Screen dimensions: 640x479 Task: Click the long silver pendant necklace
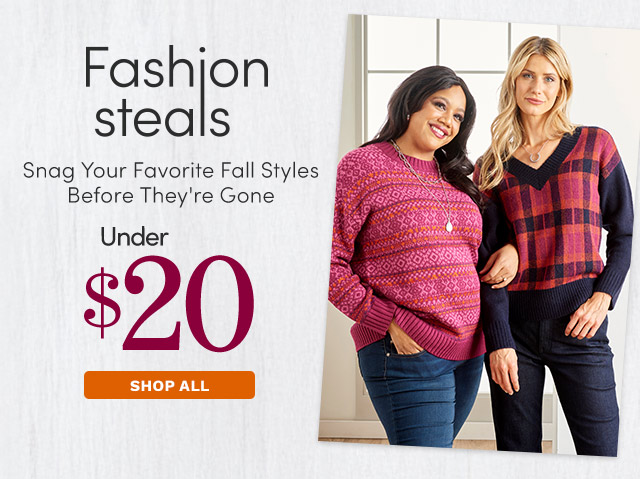click(429, 188)
